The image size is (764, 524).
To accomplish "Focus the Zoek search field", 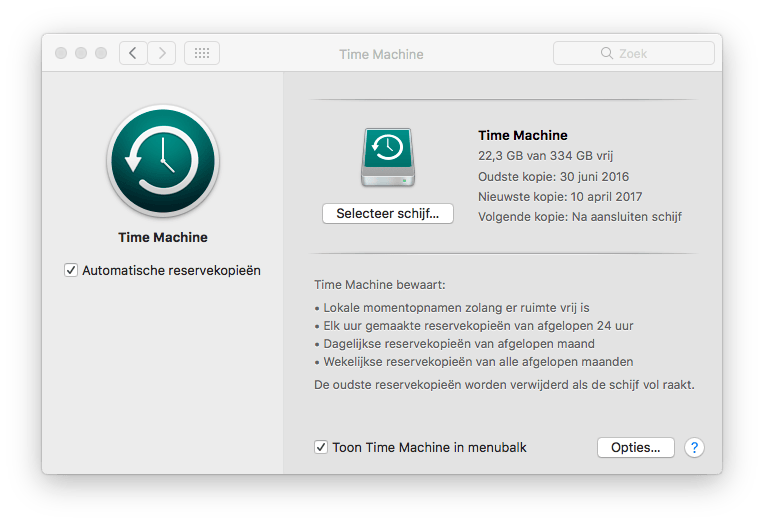I will 634,53.
